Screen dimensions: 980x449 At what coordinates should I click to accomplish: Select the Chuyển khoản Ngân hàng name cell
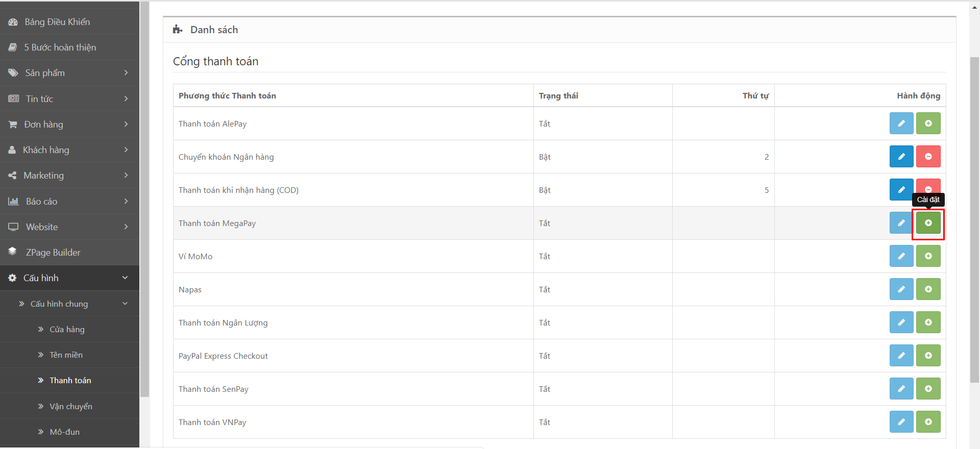353,157
